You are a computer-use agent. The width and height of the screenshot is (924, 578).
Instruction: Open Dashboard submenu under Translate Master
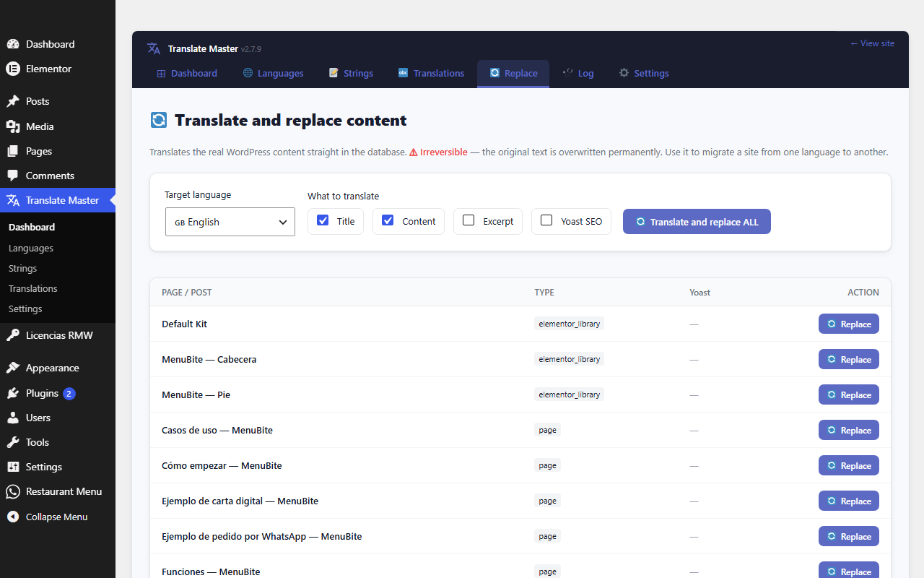point(32,227)
